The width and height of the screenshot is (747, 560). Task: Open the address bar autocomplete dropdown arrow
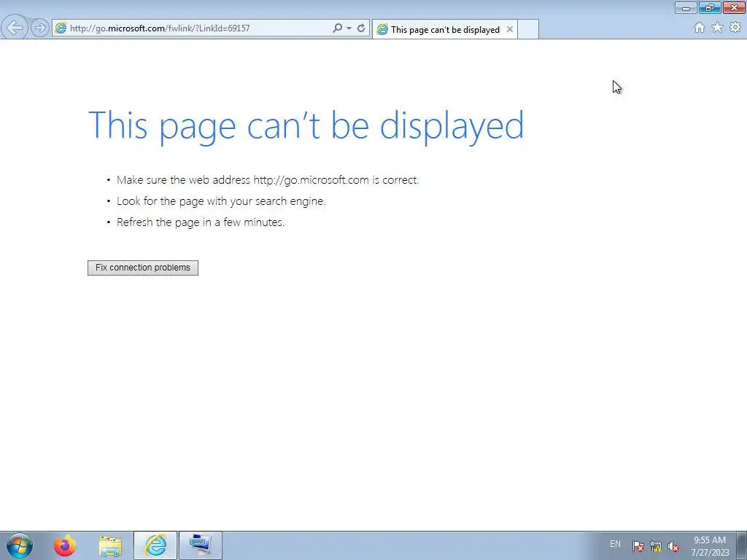tap(349, 28)
